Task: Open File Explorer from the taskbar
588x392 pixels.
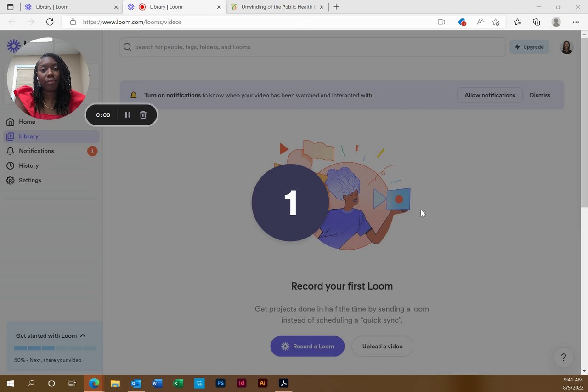Action: (115, 383)
